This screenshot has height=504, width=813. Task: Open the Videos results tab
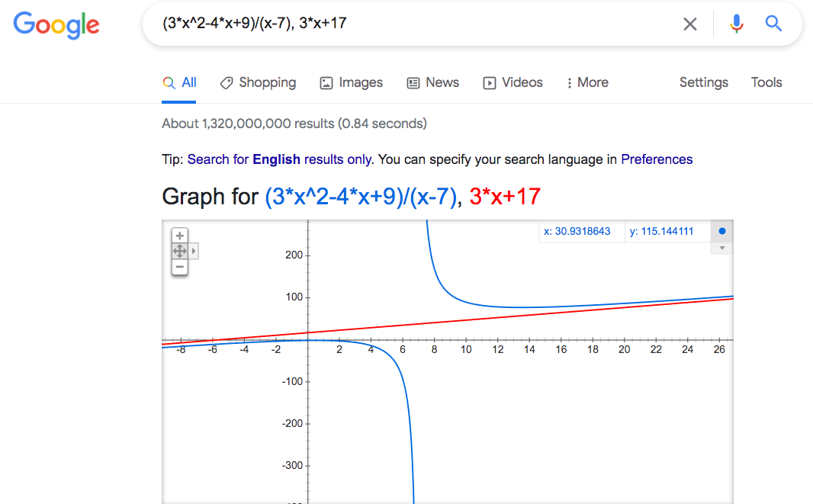point(513,82)
